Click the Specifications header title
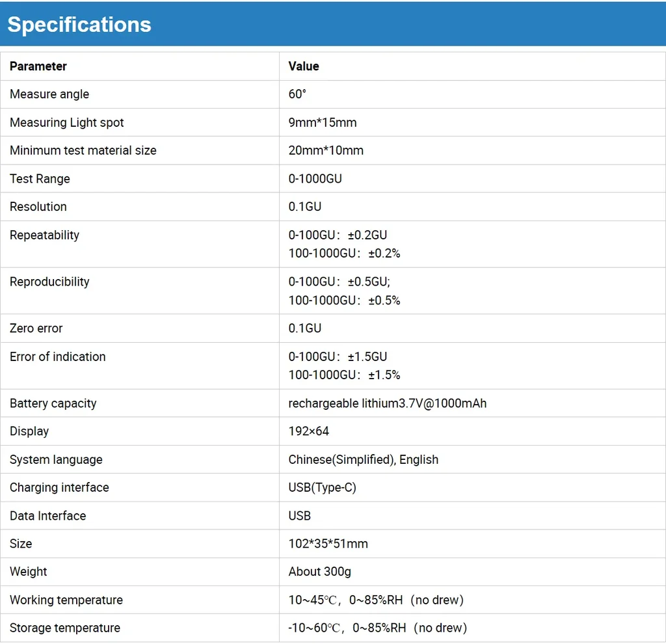 [79, 25]
